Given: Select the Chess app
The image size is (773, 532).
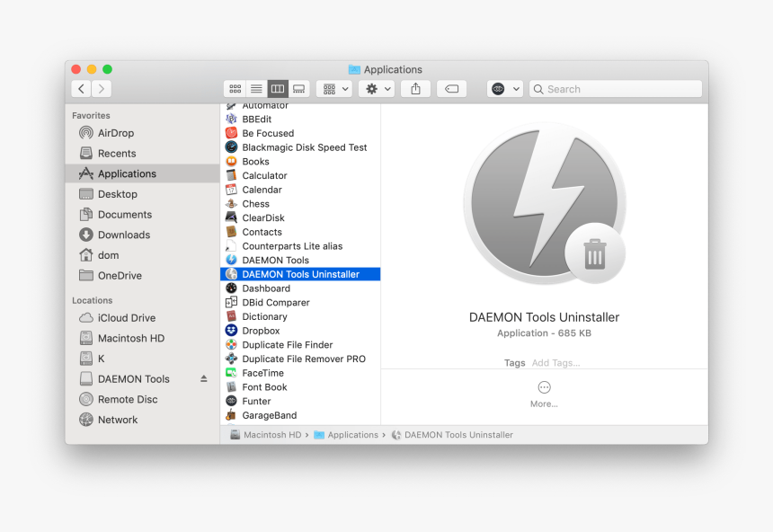Looking at the screenshot, I should tap(300, 204).
